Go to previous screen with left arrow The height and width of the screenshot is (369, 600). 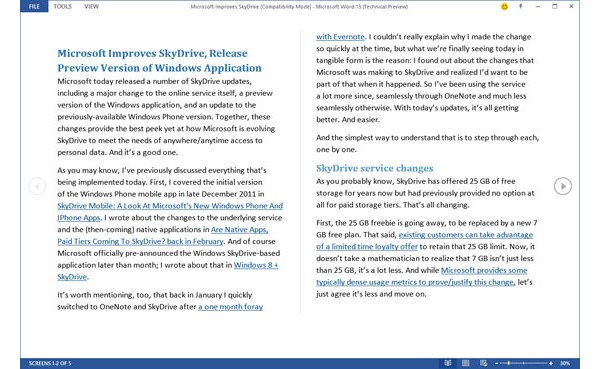click(x=37, y=186)
